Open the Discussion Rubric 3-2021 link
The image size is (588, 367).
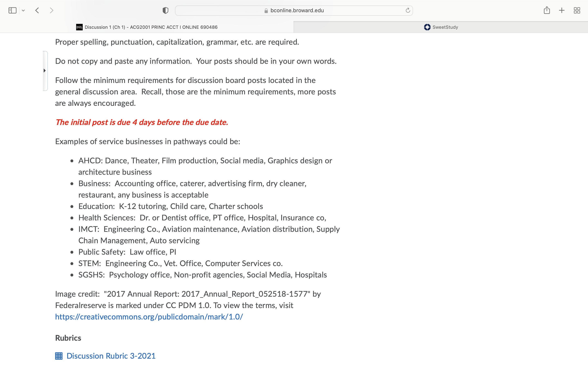point(111,356)
